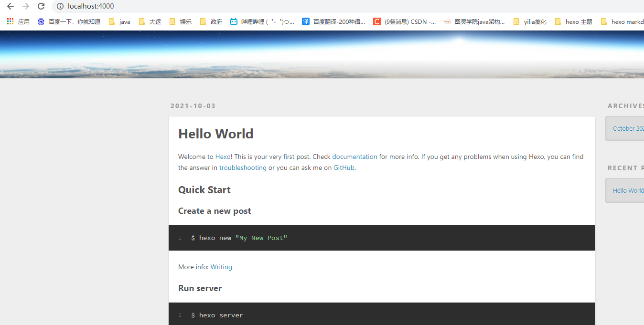Click the Quick Start heading

click(204, 190)
